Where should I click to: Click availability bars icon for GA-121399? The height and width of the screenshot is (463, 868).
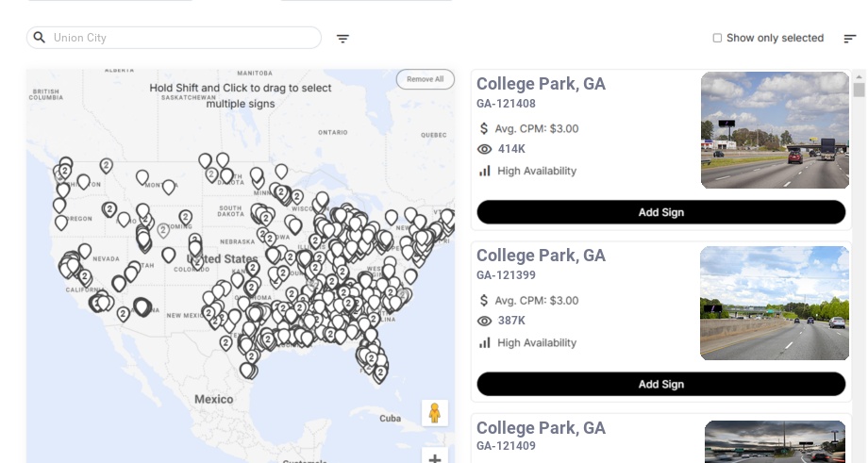pos(485,342)
